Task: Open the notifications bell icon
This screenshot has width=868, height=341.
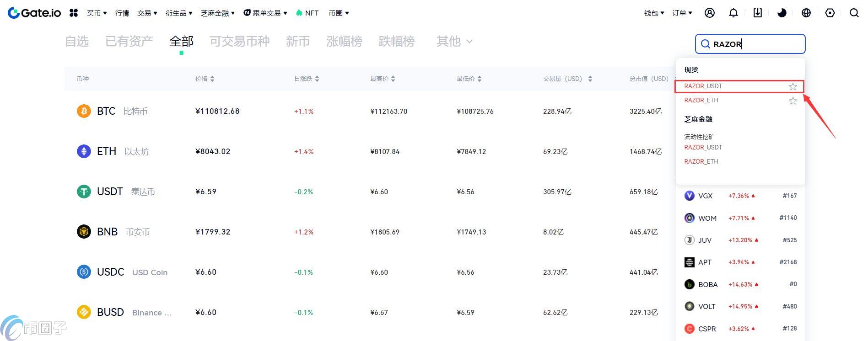Action: click(733, 13)
